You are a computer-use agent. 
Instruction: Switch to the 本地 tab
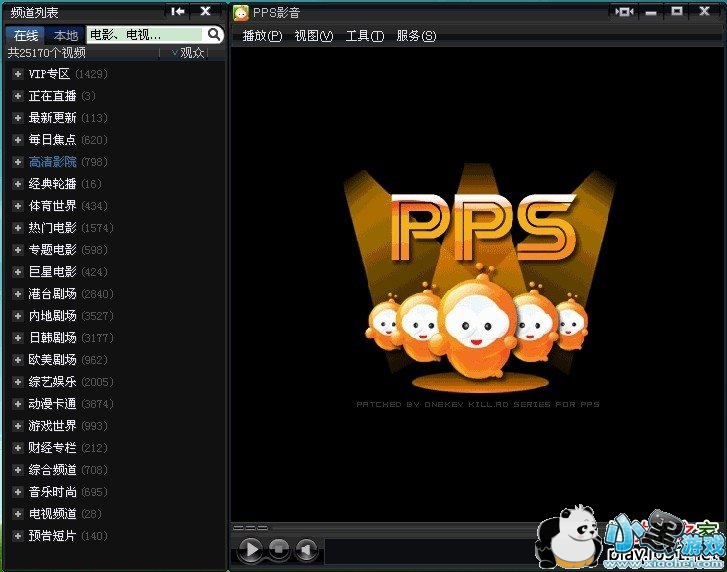click(x=65, y=35)
